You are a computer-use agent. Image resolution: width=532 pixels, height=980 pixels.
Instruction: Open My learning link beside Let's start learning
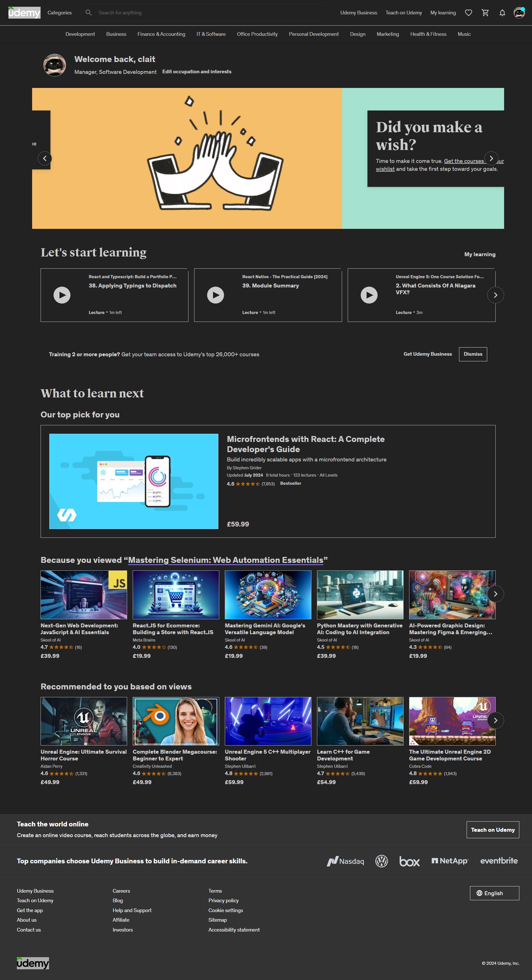(x=480, y=254)
